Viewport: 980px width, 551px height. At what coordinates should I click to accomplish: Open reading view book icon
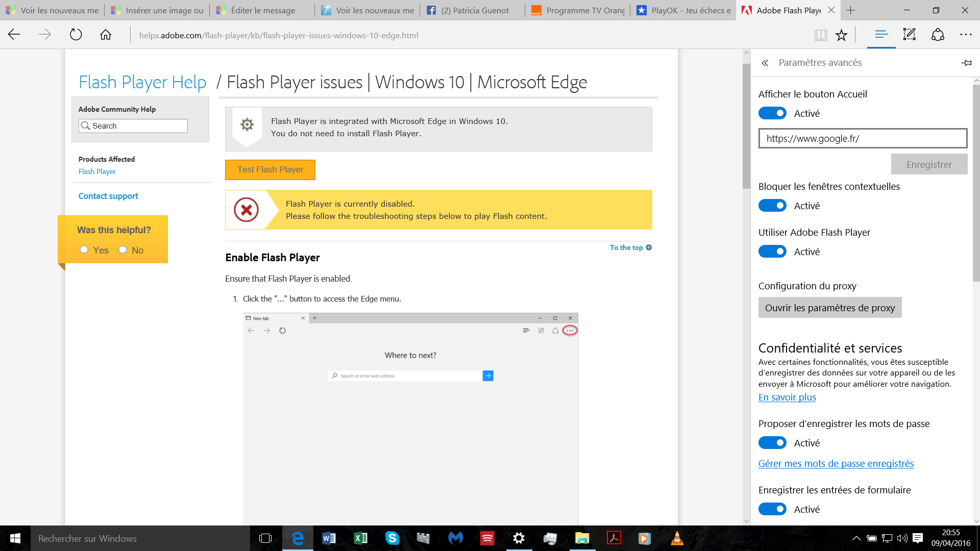[821, 35]
